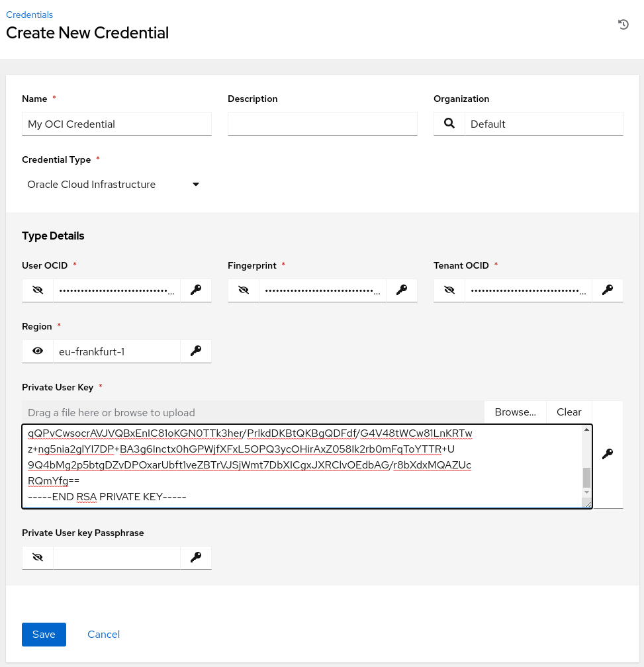The width and height of the screenshot is (644, 667).
Task: Click the key icon beside Tenant OCID
Action: tap(607, 290)
